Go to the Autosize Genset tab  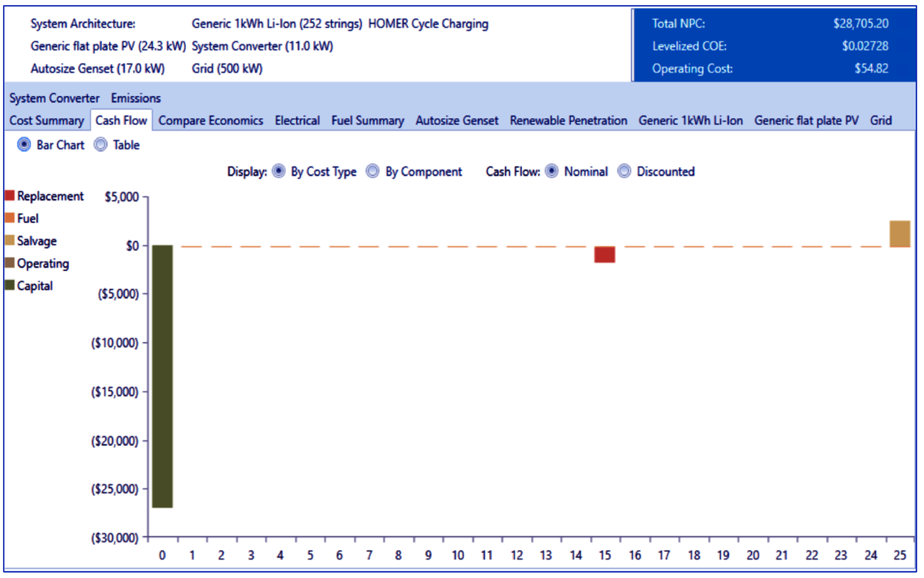pyautogui.click(x=457, y=121)
